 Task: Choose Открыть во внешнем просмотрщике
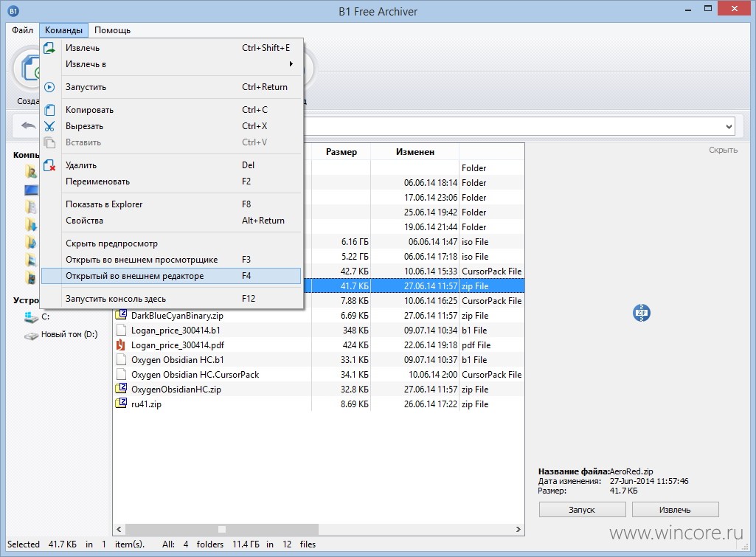[x=171, y=260]
